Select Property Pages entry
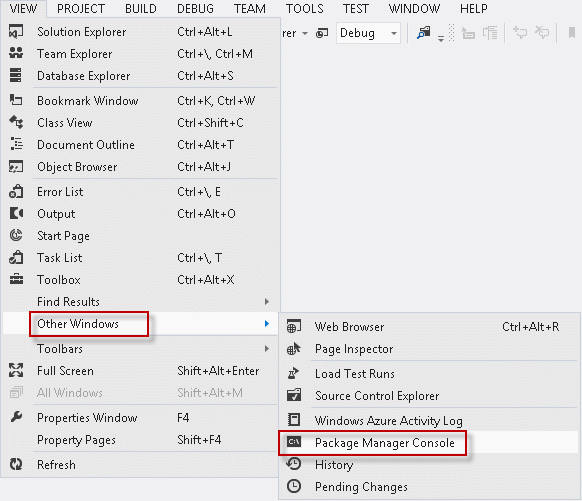 click(140, 440)
